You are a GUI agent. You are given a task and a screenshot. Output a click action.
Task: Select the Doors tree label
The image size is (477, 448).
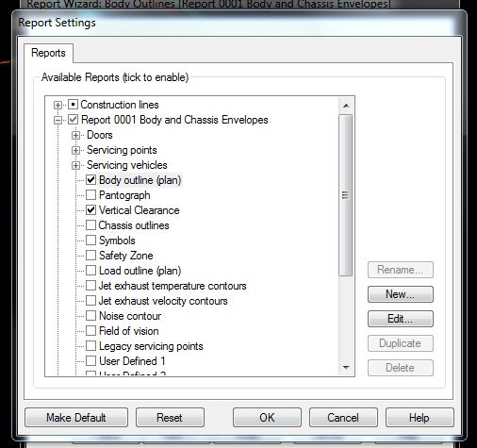(x=100, y=135)
